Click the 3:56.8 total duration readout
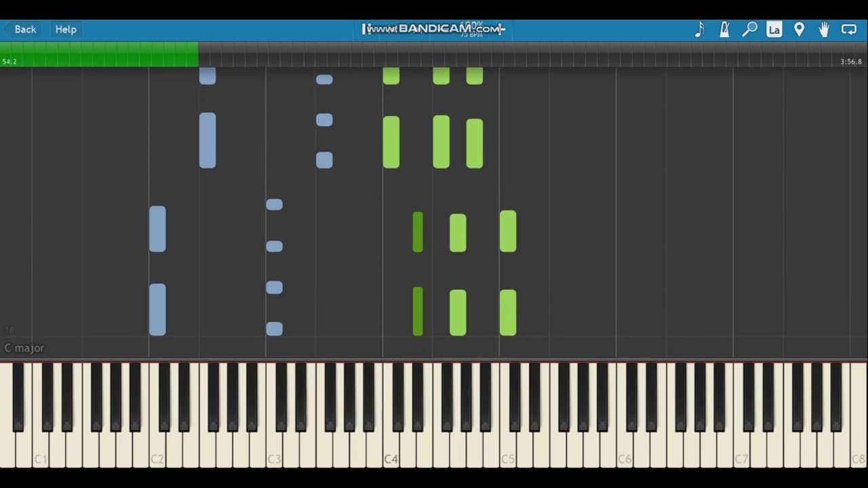Image resolution: width=868 pixels, height=488 pixels. pos(851,62)
